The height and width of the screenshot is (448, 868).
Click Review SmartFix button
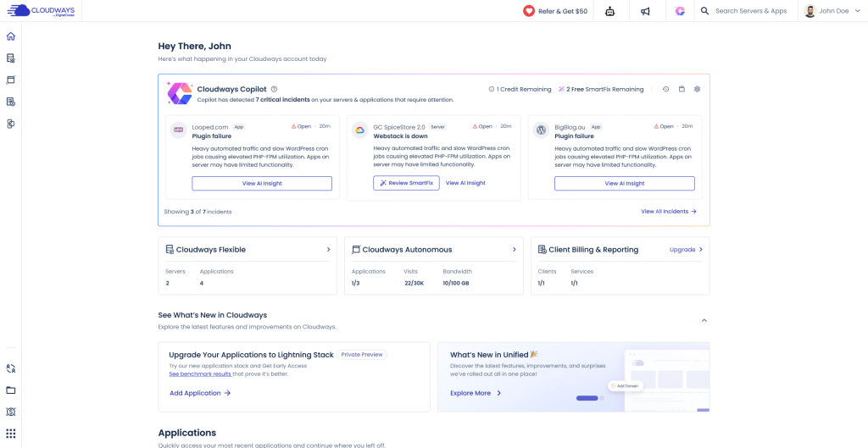[x=406, y=183]
